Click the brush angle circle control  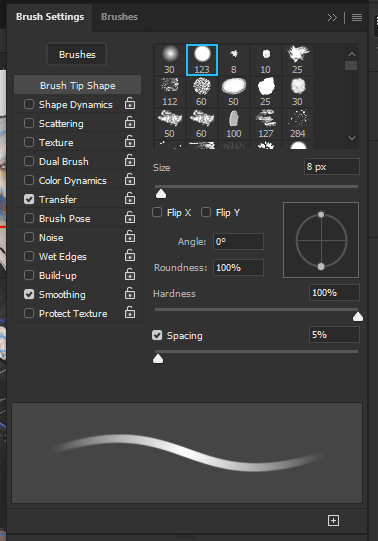321,240
